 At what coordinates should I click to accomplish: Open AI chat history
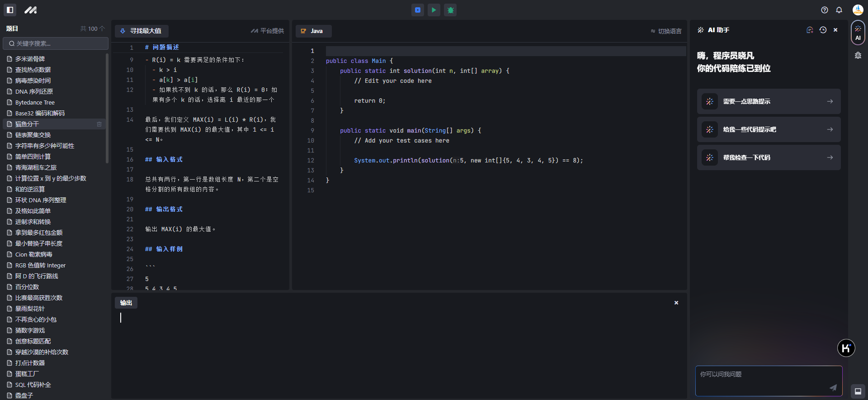click(823, 30)
